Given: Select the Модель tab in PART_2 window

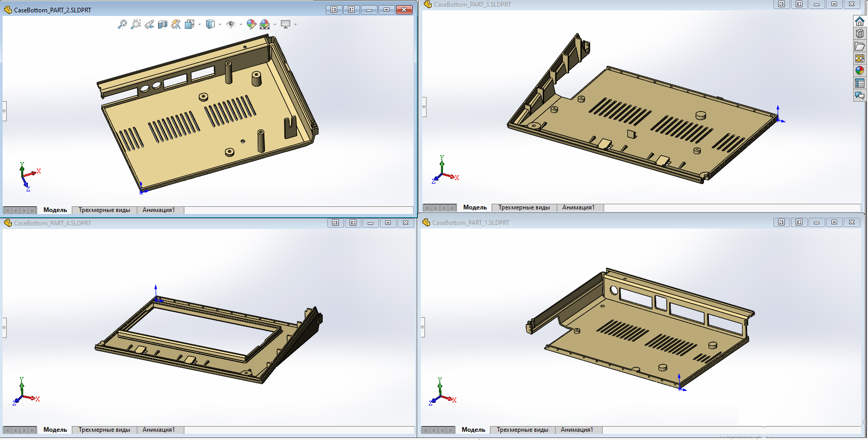Looking at the screenshot, I should tap(55, 210).
